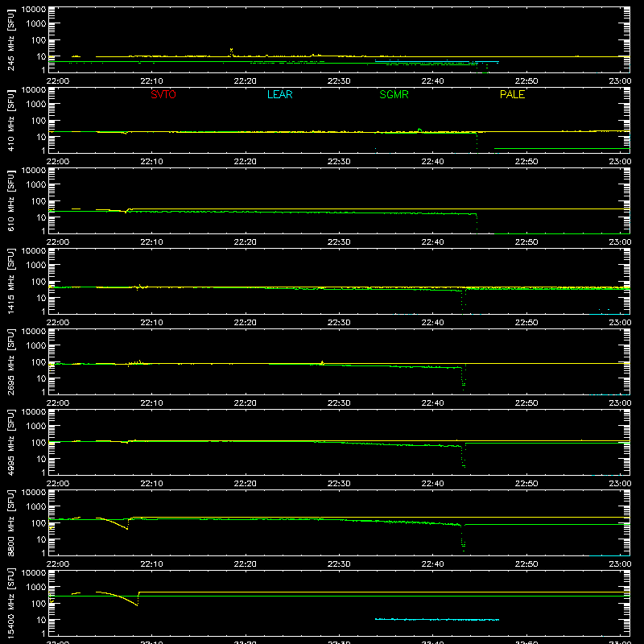The width and height of the screenshot is (644, 644).
Task: Click the green drop near 22:44 at 2695 MHz
Action: click(x=464, y=378)
